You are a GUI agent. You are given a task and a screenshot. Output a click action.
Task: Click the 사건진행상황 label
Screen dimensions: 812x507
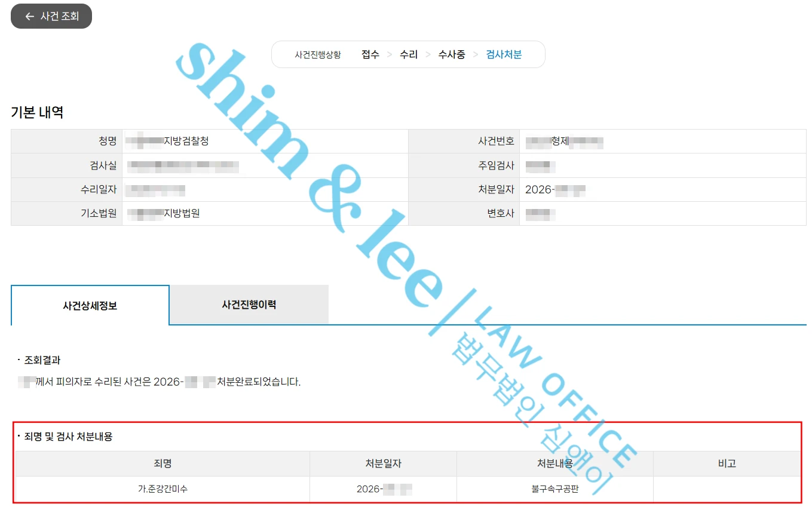(x=318, y=54)
